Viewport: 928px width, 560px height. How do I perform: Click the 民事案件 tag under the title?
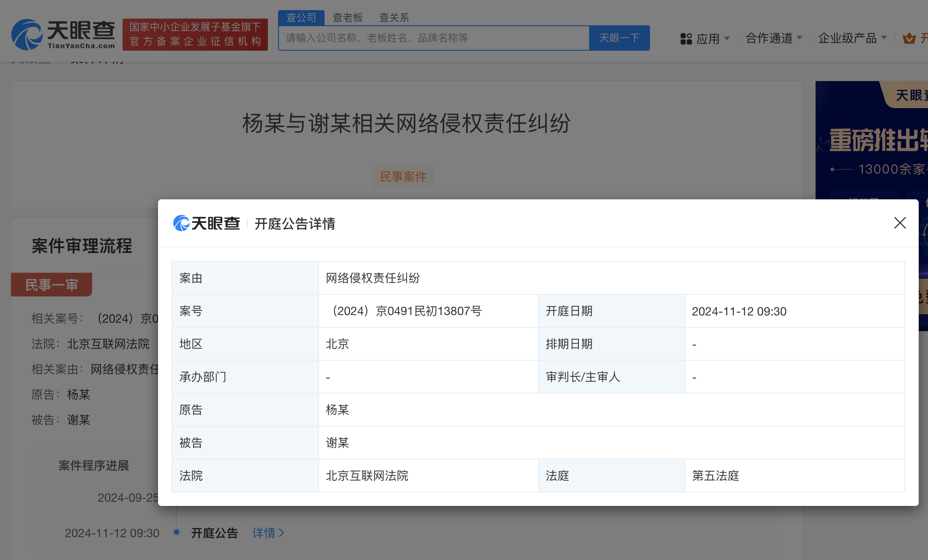click(403, 177)
